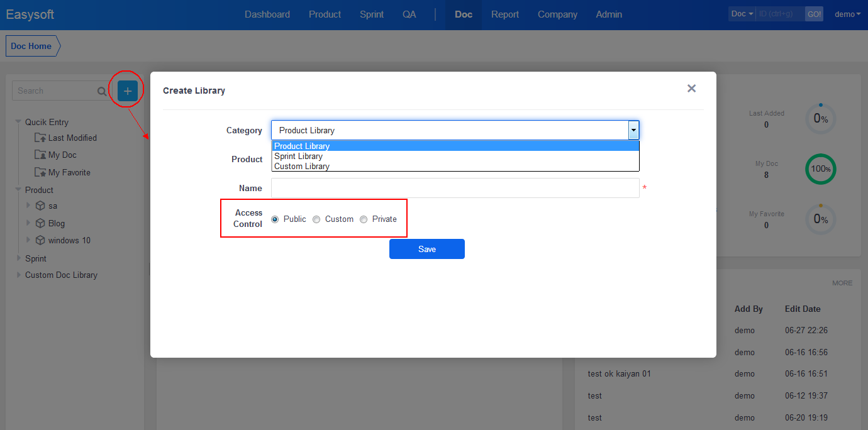Set access control to Private
The image size is (868, 430).
[364, 219]
